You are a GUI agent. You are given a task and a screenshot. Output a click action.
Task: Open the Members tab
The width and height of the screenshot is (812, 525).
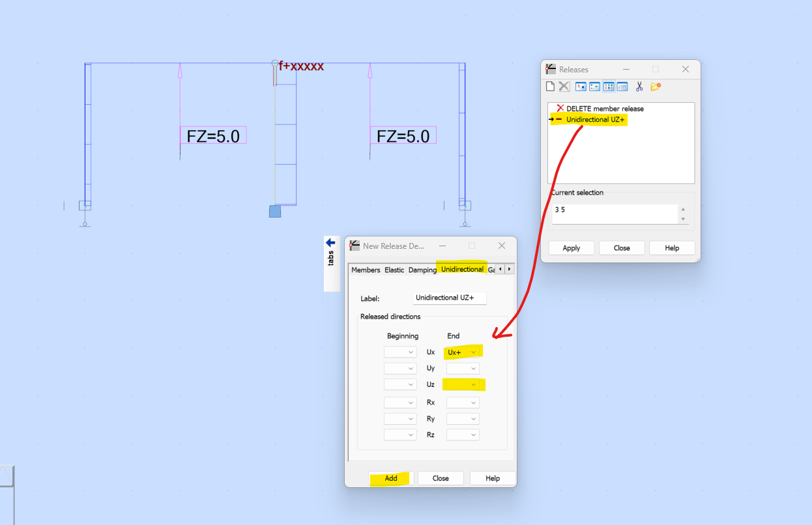(x=366, y=270)
